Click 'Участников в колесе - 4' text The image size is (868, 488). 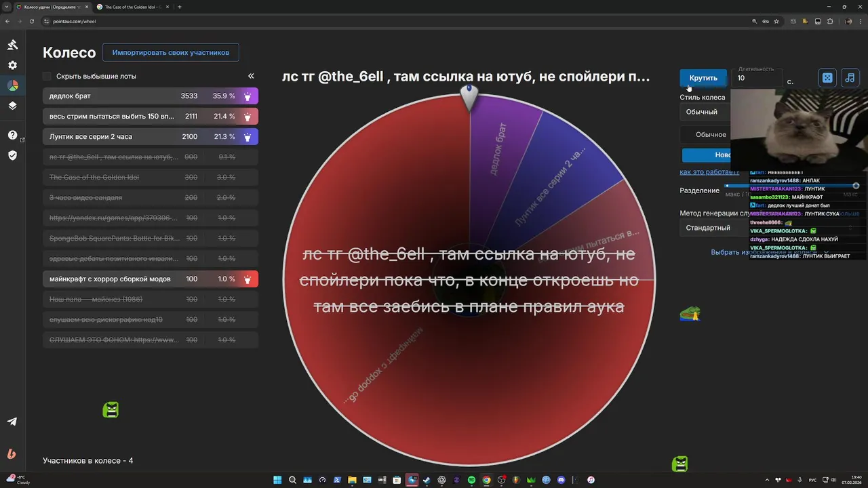point(88,461)
